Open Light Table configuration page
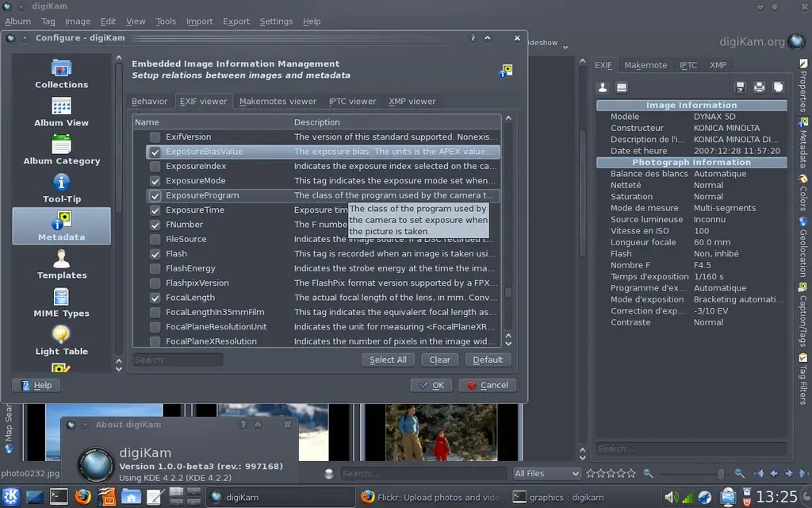 60,340
